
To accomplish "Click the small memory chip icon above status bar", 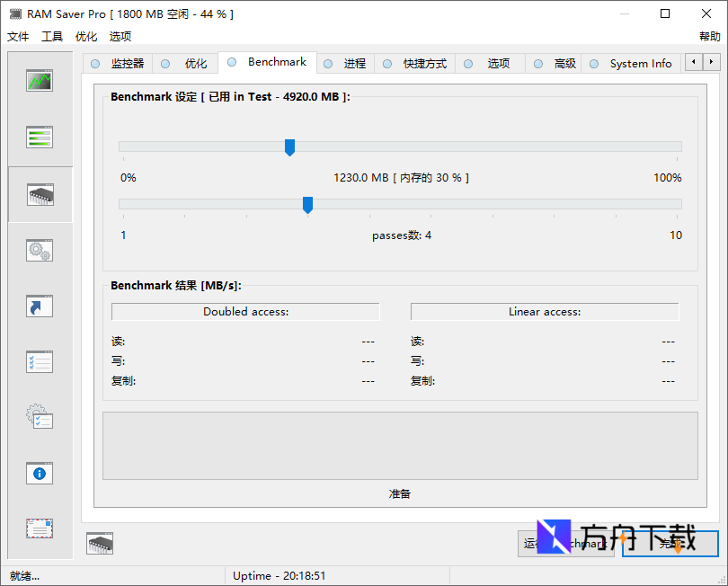I will tap(99, 543).
